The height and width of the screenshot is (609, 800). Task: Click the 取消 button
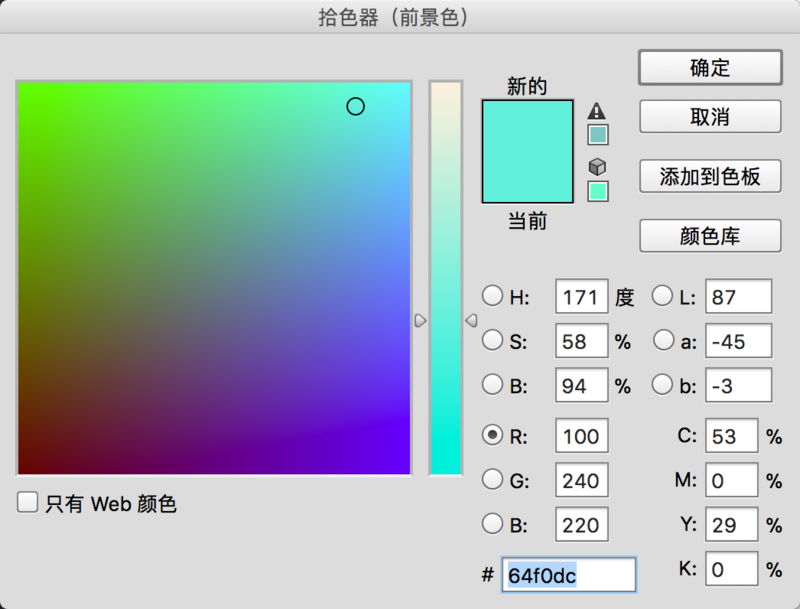click(710, 117)
